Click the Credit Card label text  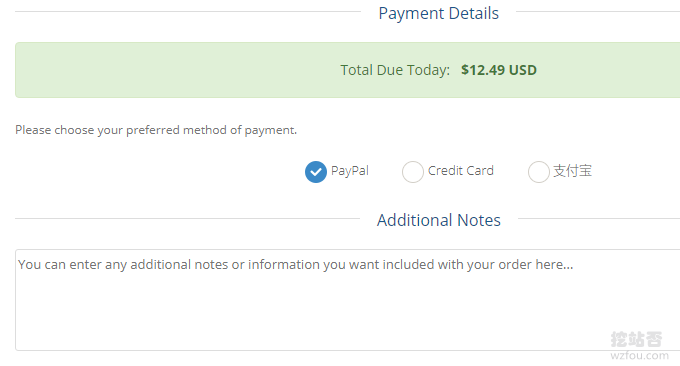(x=461, y=170)
